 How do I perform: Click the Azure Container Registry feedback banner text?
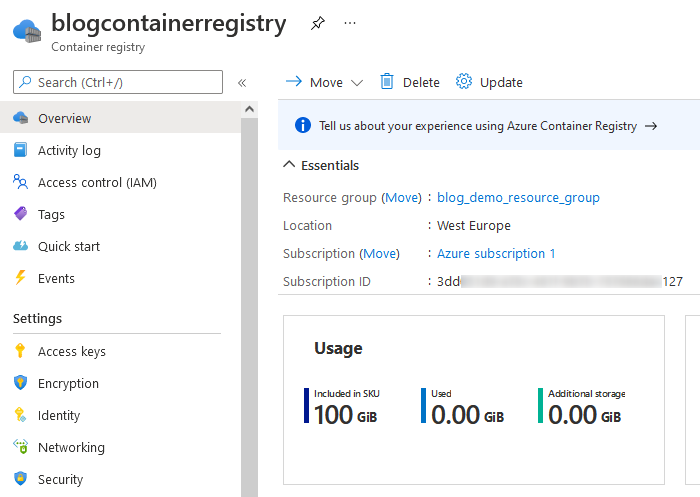pyautogui.click(x=478, y=126)
